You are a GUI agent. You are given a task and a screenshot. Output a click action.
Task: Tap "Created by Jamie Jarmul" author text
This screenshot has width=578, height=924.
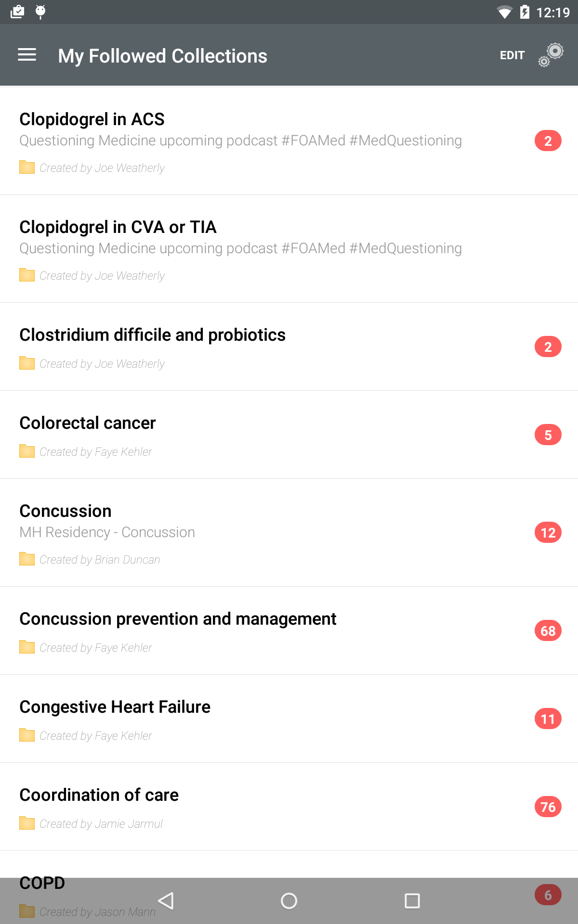coord(101,824)
